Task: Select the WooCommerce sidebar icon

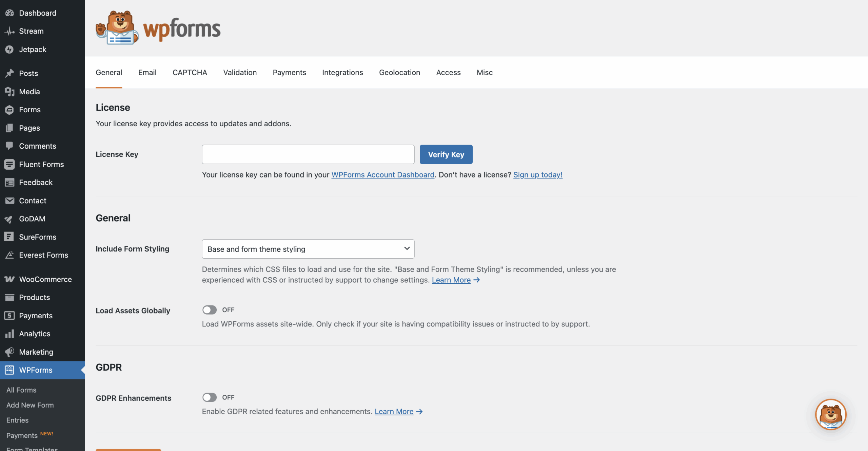Action: (x=9, y=279)
